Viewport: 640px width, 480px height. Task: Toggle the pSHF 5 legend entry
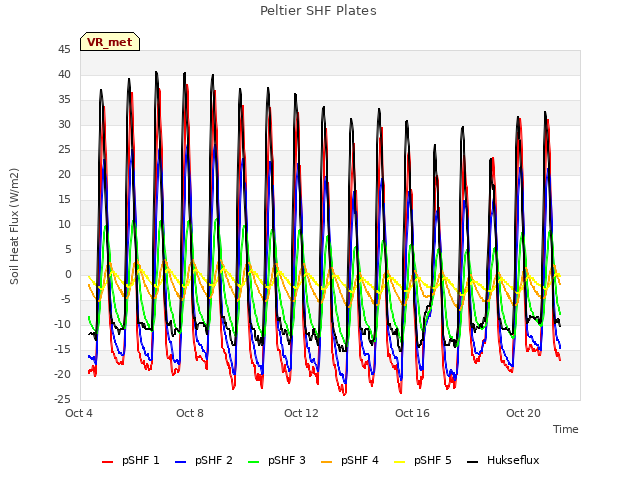tap(423, 460)
